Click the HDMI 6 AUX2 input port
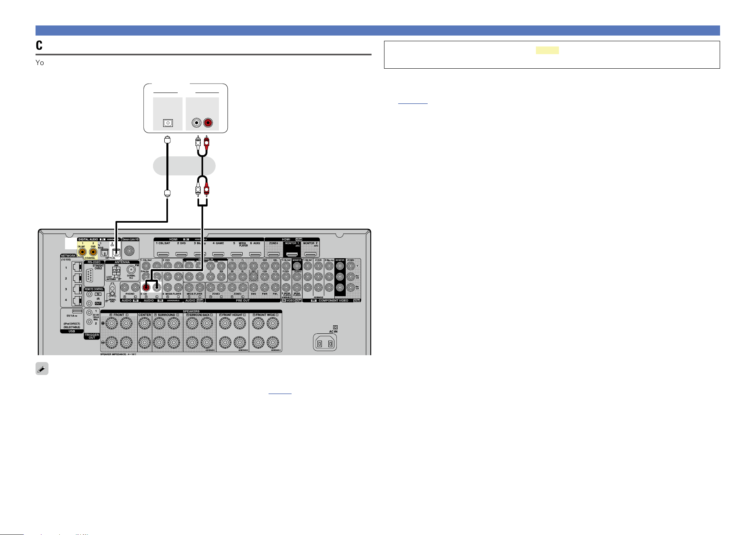 pyautogui.click(x=255, y=254)
